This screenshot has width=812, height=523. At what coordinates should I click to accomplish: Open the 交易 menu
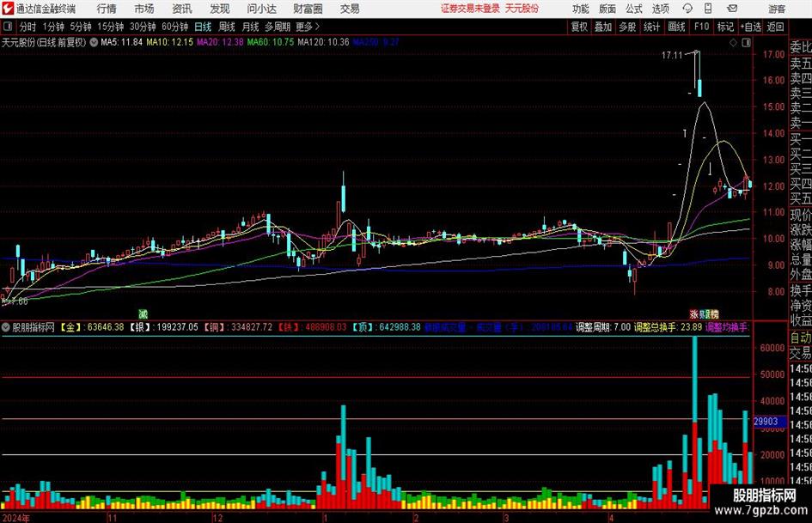(350, 9)
